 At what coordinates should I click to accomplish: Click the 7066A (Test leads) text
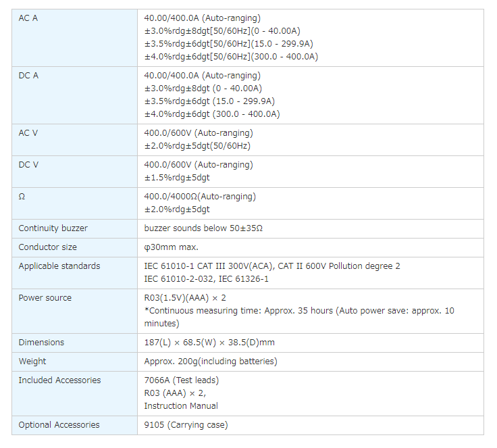pos(181,380)
